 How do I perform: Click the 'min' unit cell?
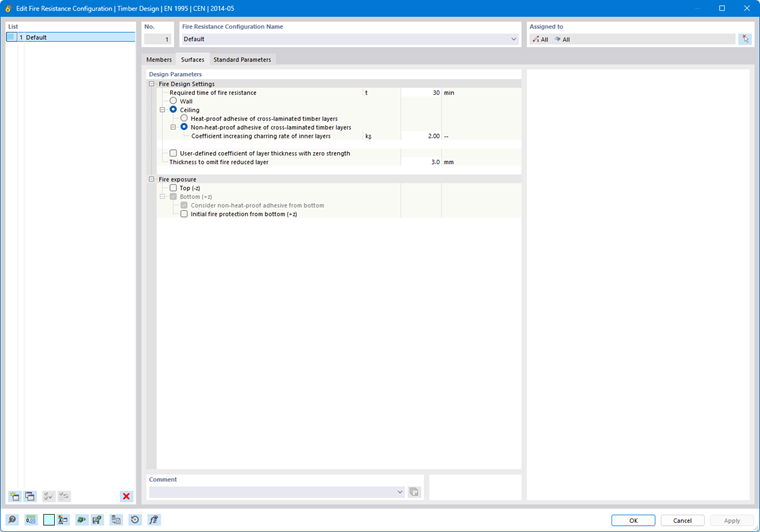pos(449,93)
